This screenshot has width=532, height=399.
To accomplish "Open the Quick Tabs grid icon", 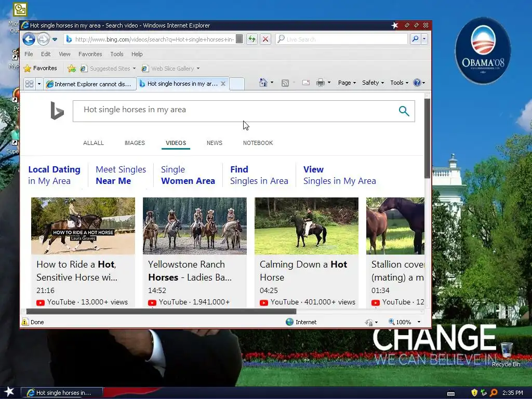I will [x=30, y=84].
